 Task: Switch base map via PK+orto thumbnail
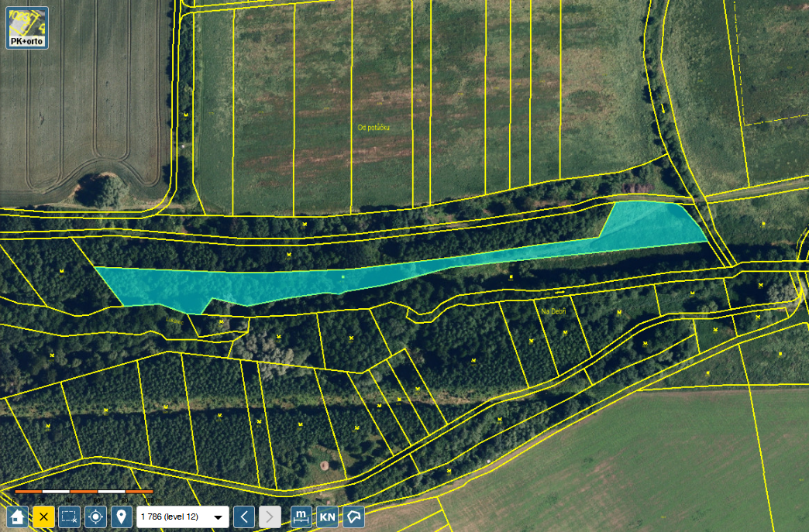(27, 28)
